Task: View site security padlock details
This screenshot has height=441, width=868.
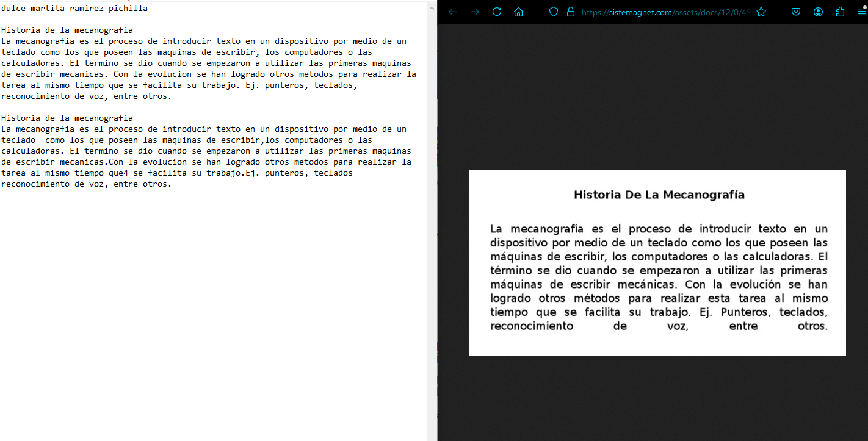Action: pyautogui.click(x=571, y=12)
